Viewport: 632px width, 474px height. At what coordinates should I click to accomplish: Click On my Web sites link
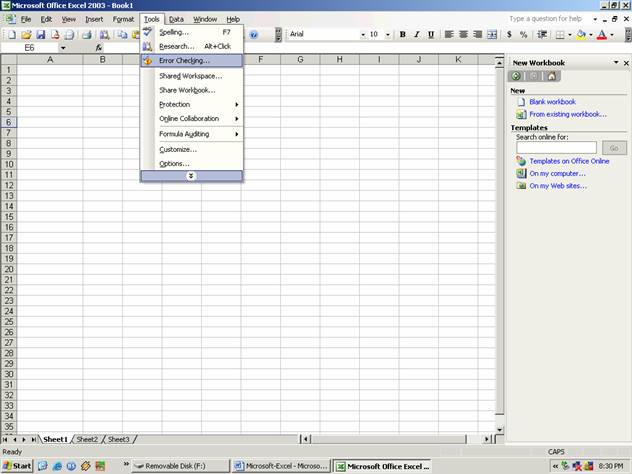pyautogui.click(x=558, y=186)
